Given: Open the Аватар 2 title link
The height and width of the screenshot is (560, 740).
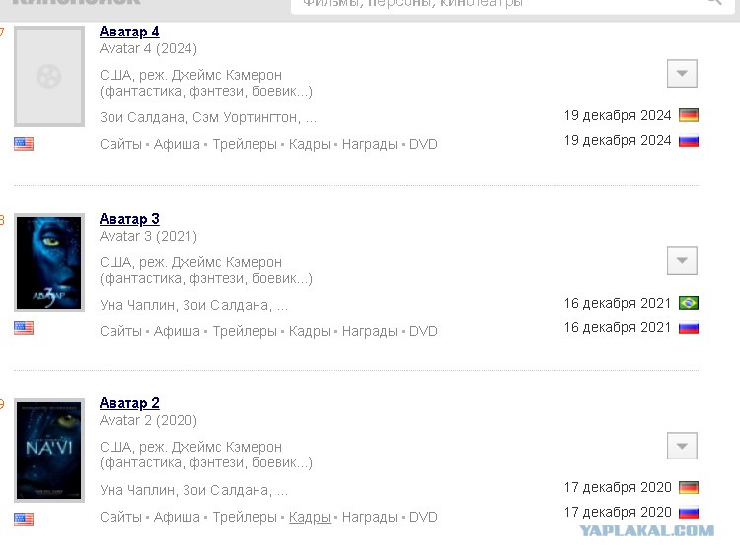Looking at the screenshot, I should (x=129, y=403).
